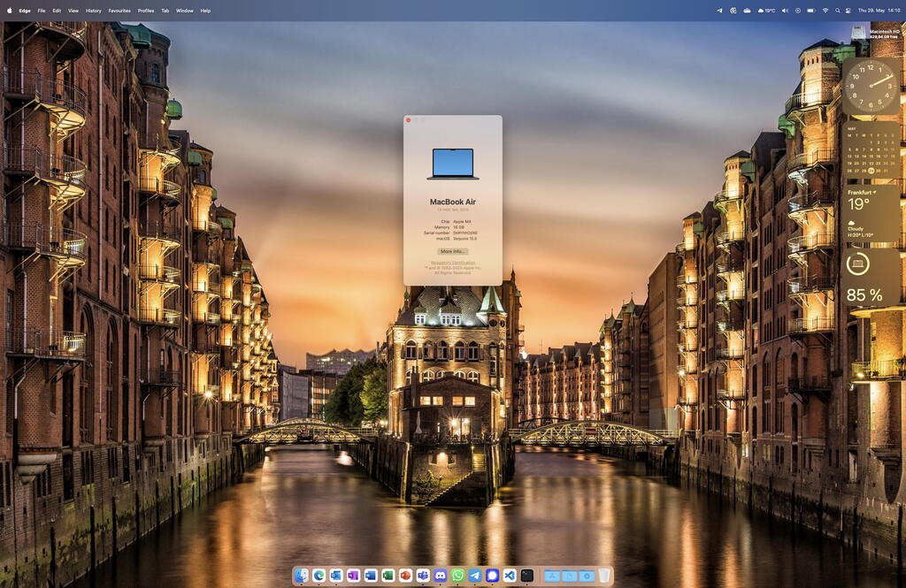
Task: Open the iCloud/OneDrive cloud status icon
Action: pyautogui.click(x=747, y=11)
